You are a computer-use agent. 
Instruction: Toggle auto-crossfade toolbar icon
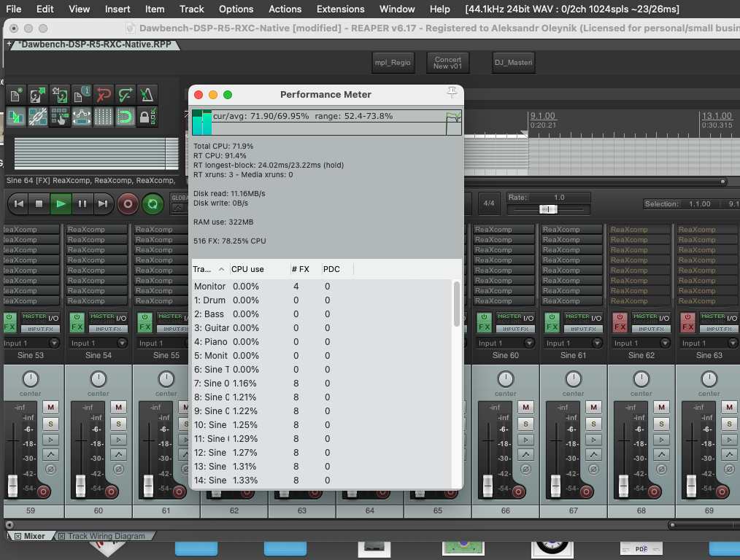pos(15,117)
